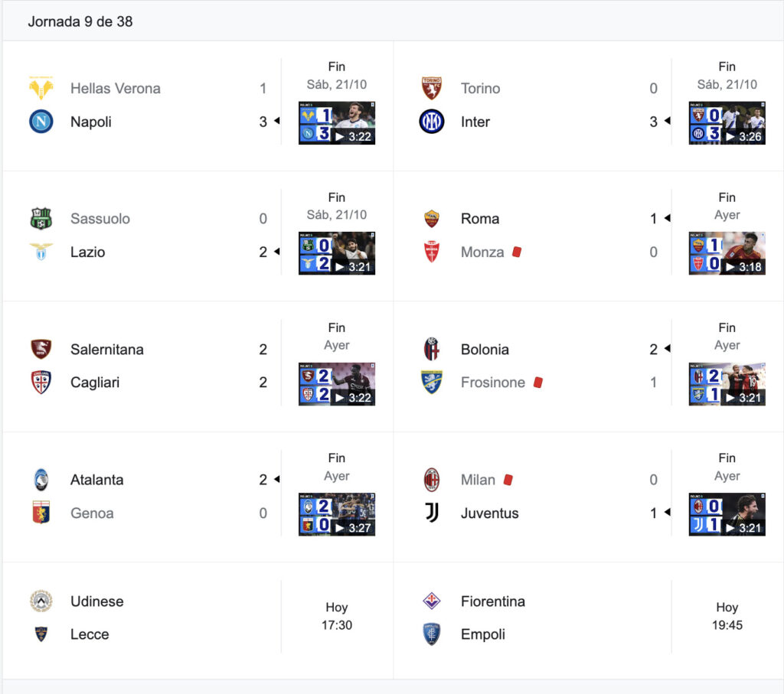Click the Inter team logo
Screen dimensions: 784x694
tap(432, 122)
